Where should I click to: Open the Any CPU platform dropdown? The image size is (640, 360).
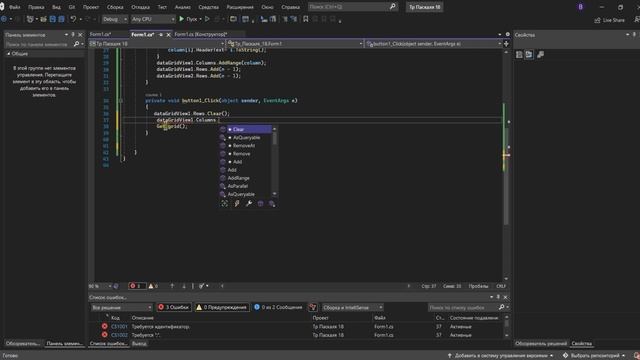pos(153,19)
